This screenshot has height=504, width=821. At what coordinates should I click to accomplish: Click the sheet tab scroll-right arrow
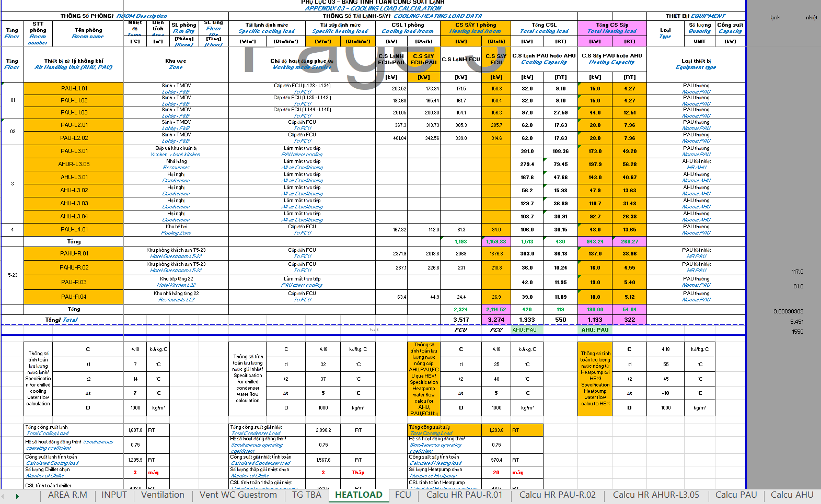(x=17, y=496)
